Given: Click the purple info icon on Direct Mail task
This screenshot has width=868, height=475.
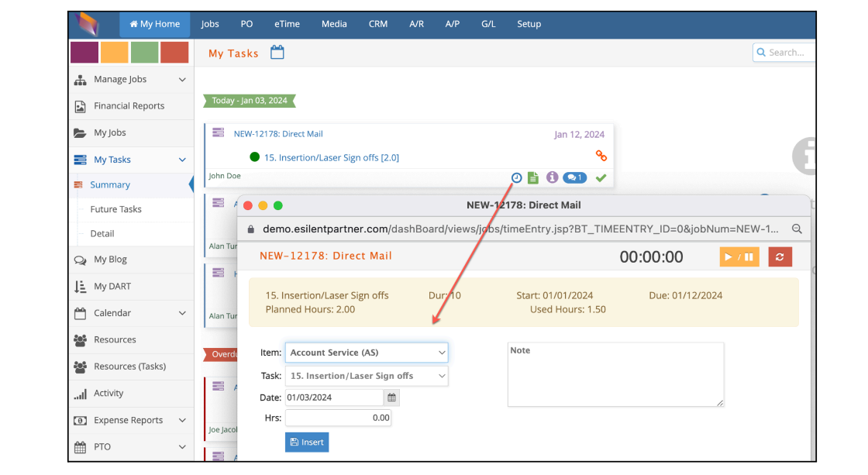Looking at the screenshot, I should (x=552, y=177).
